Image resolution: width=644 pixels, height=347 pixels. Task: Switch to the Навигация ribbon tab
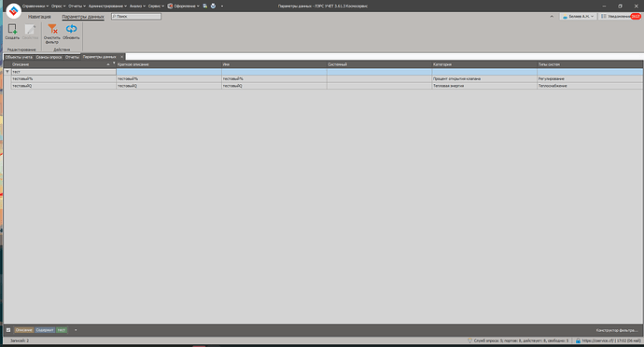pos(39,17)
